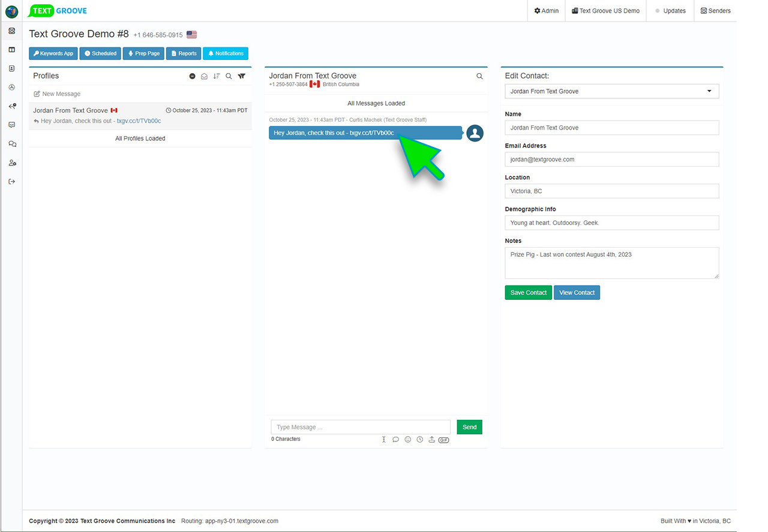Click the All Messages Loaded text

click(x=376, y=103)
